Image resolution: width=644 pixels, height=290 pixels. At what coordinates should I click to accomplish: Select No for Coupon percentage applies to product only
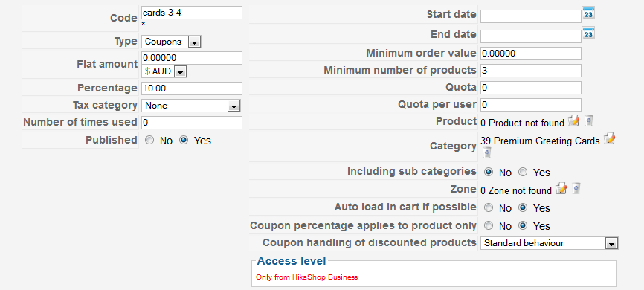pyautogui.click(x=489, y=225)
